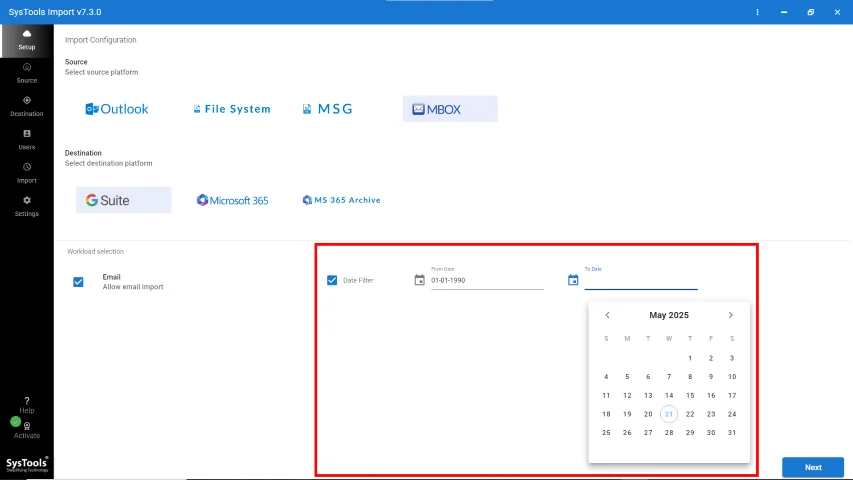Choose Microsoft 365 destination platform
This screenshot has height=480, width=853.
[232, 200]
